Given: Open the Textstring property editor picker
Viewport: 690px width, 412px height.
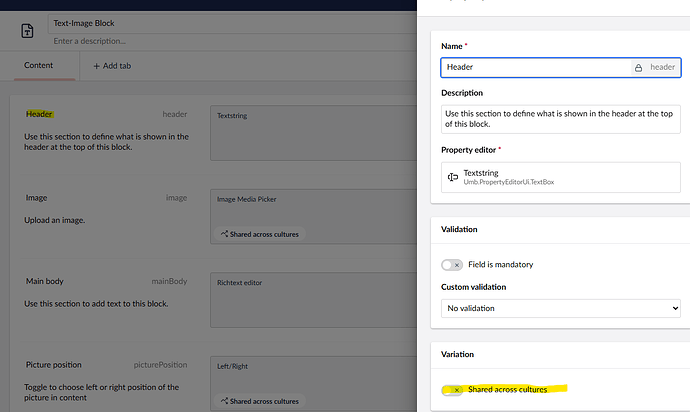Looking at the screenshot, I should coord(560,178).
